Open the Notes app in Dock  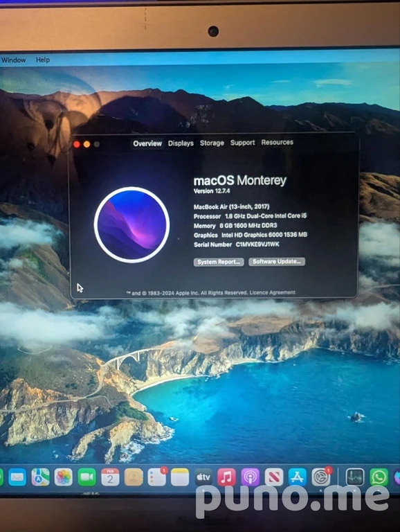pos(180,477)
